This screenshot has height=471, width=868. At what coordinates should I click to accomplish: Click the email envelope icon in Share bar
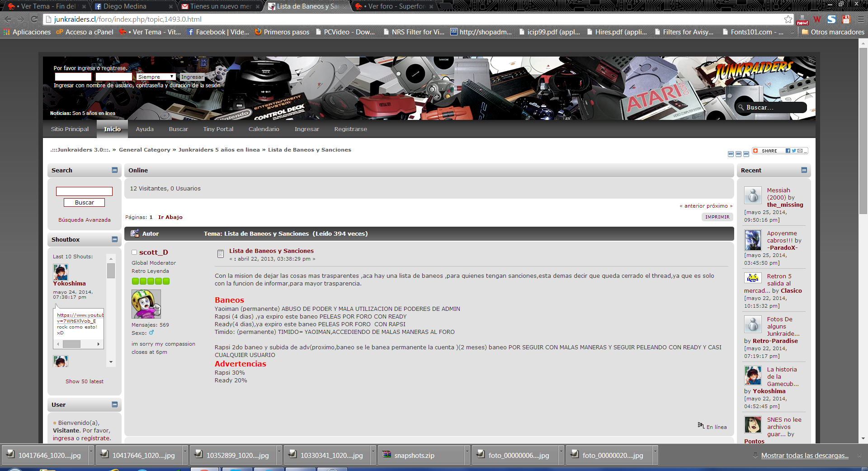[800, 151]
